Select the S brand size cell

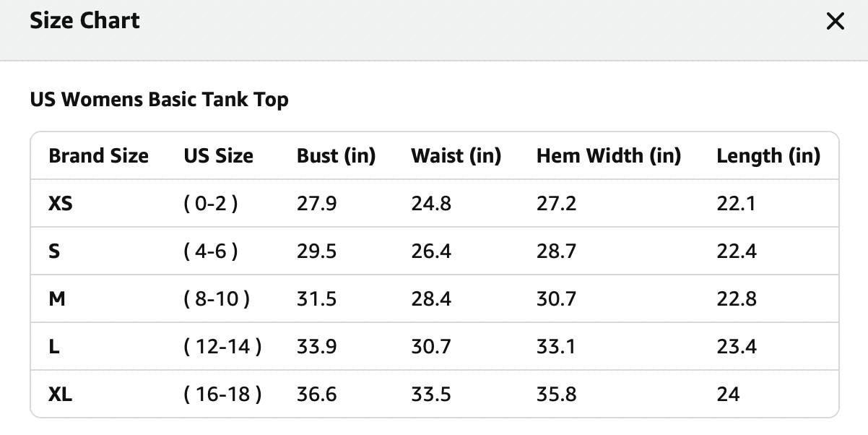(x=54, y=251)
